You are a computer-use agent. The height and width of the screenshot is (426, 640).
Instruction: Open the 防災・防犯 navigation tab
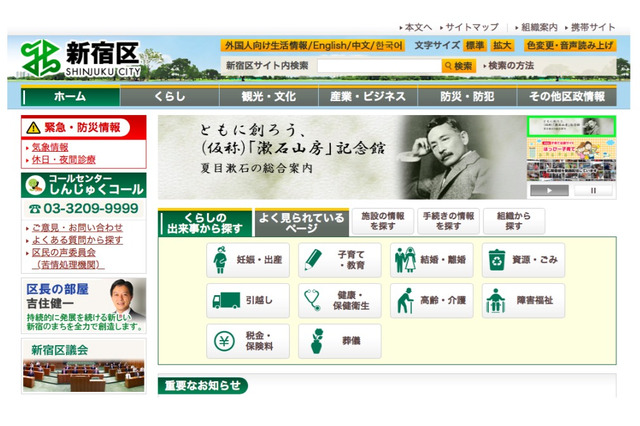pos(467,96)
